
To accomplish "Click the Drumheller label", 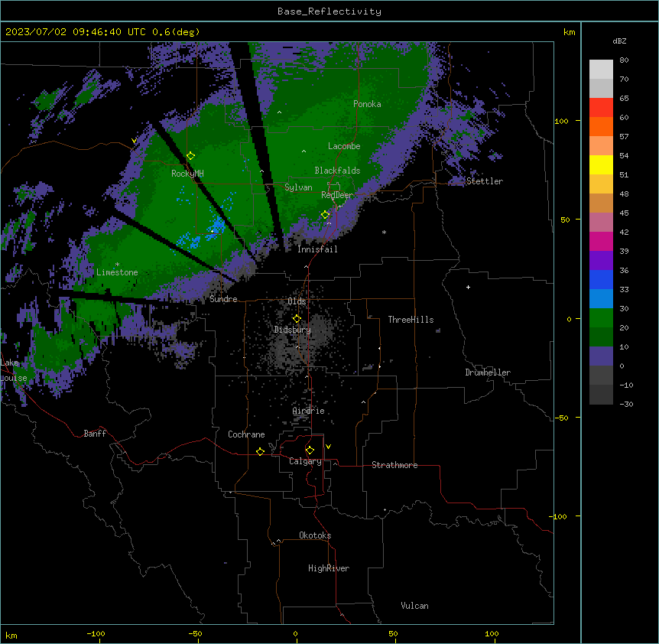I will tap(488, 372).
